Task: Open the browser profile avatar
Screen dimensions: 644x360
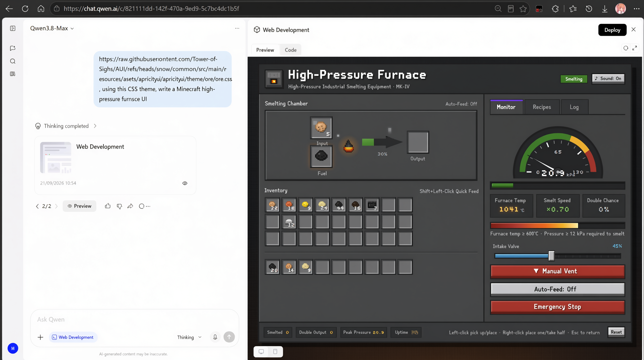Action: [x=621, y=9]
